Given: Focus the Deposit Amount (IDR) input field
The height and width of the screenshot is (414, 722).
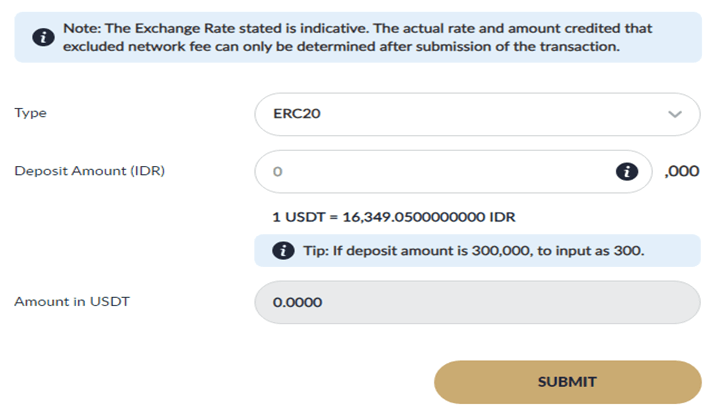Looking at the screenshot, I should click(440, 171).
